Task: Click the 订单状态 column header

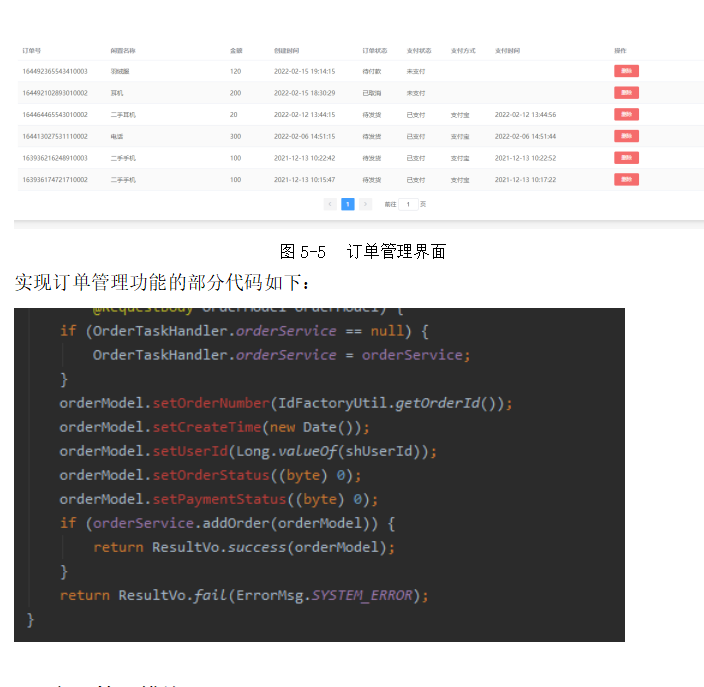Action: click(375, 51)
